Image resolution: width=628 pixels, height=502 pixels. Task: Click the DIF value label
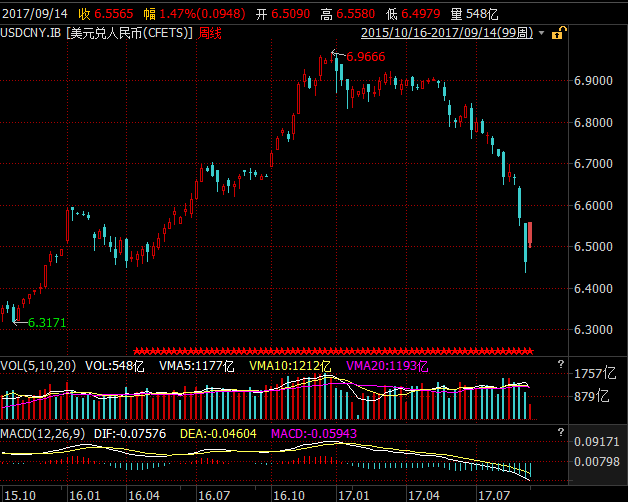point(137,432)
